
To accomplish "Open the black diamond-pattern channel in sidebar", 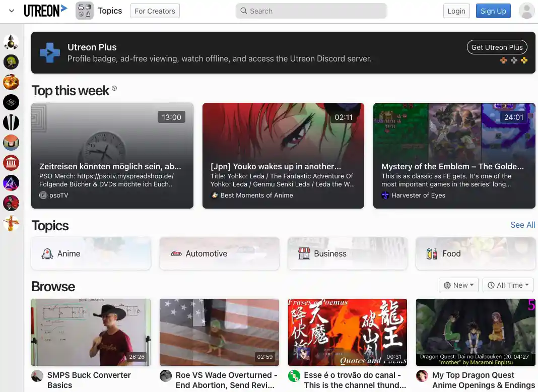I will pos(11,102).
